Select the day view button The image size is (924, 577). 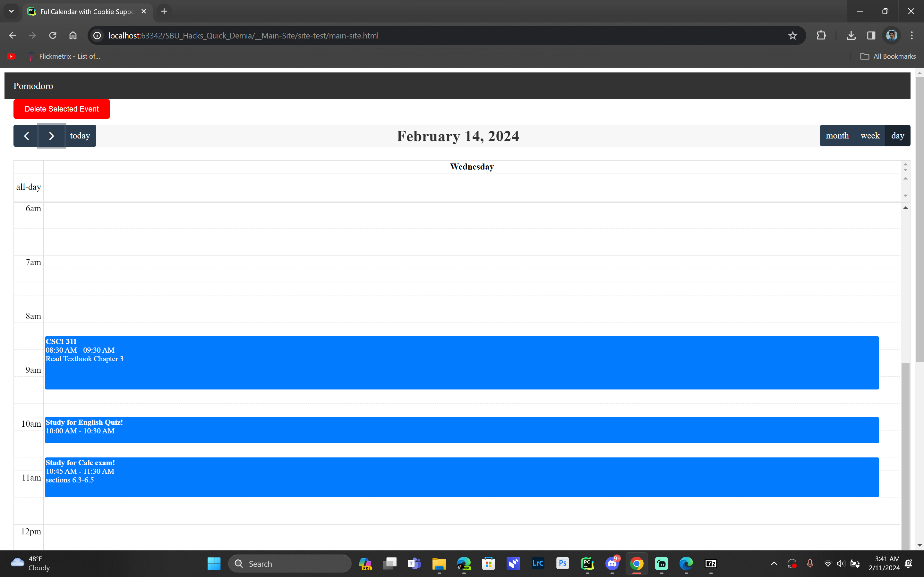(897, 136)
